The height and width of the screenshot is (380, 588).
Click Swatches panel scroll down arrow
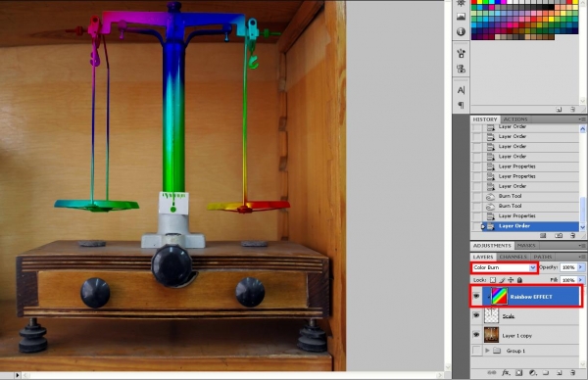coord(582,101)
